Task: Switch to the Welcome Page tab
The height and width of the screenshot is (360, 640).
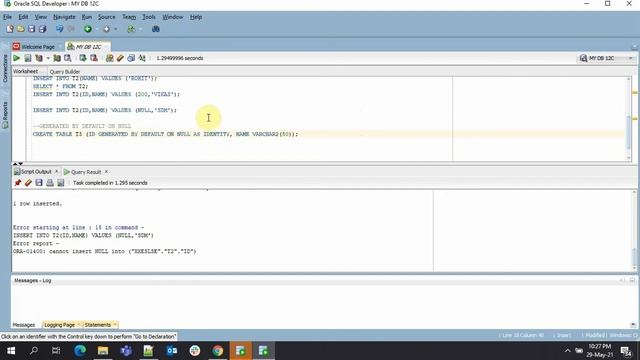Action: pyautogui.click(x=38, y=47)
